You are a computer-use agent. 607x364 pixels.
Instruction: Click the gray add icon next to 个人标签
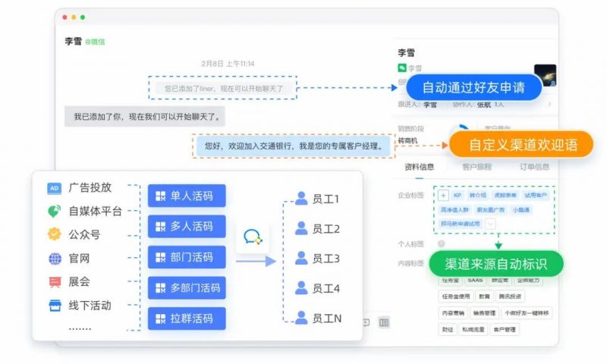[x=441, y=243]
